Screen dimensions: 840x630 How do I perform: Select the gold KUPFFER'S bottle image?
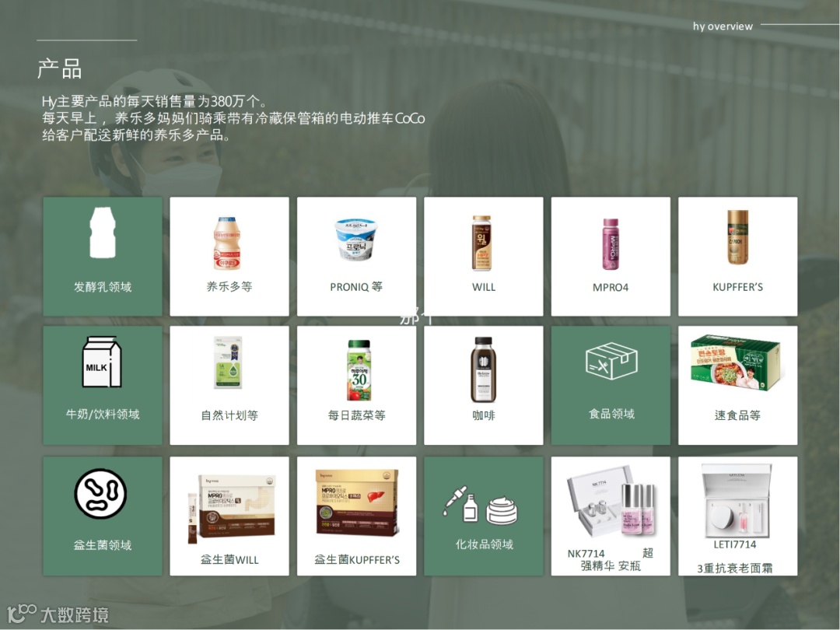pyautogui.click(x=737, y=236)
